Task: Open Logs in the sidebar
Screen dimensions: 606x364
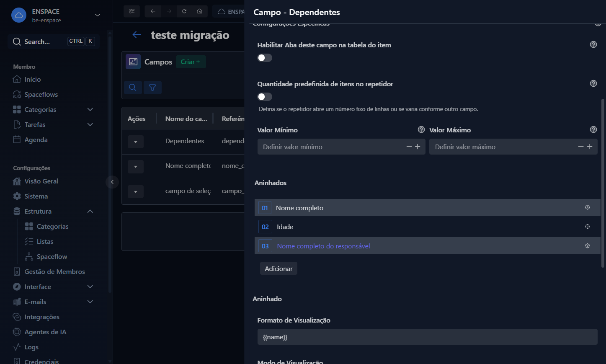Action: click(x=26, y=347)
